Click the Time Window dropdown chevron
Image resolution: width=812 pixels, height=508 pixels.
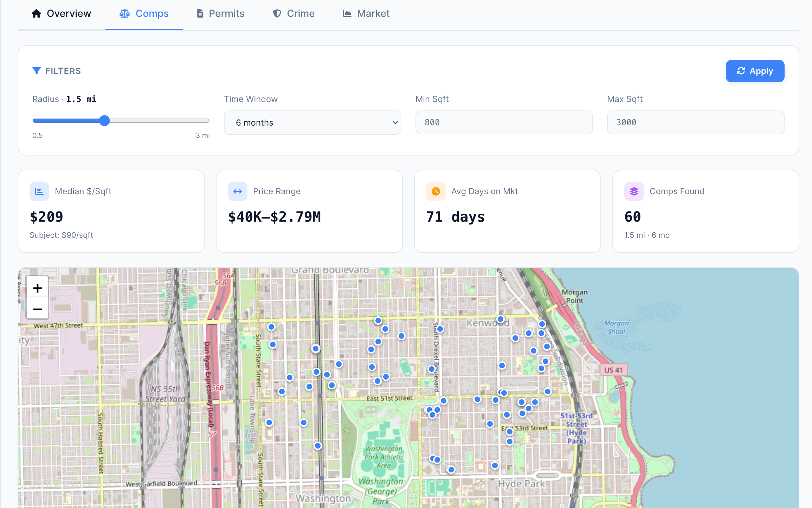coord(395,122)
